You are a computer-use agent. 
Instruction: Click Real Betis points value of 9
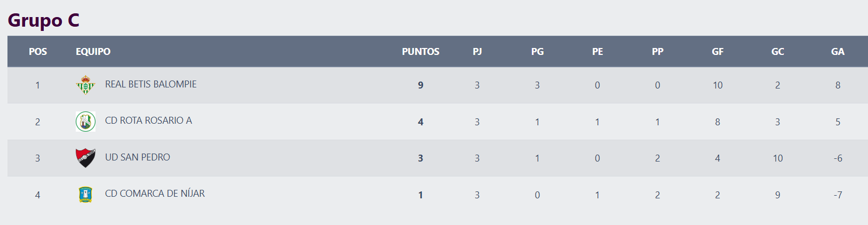[x=420, y=85]
